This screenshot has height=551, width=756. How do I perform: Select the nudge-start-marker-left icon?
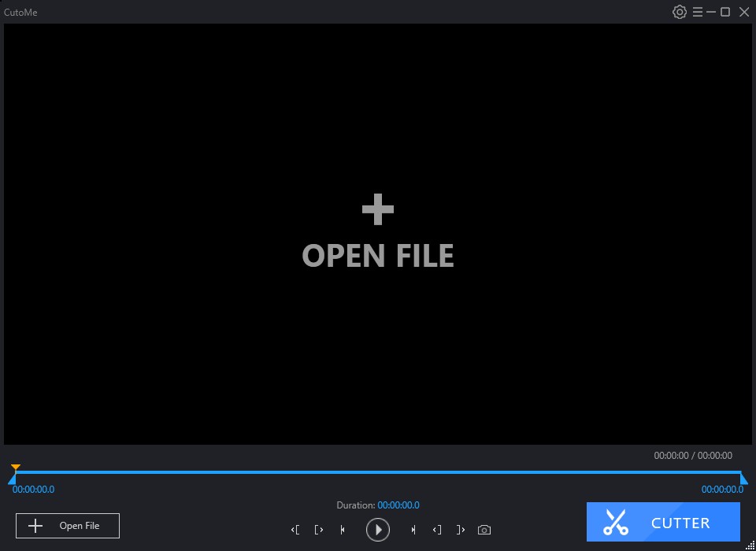(295, 530)
